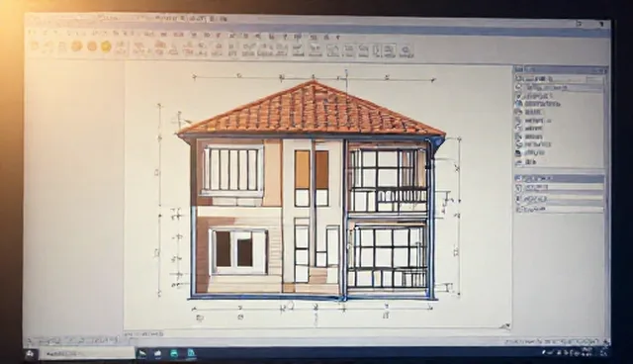
Task: Open the Windows Start menu
Action: pos(31,354)
